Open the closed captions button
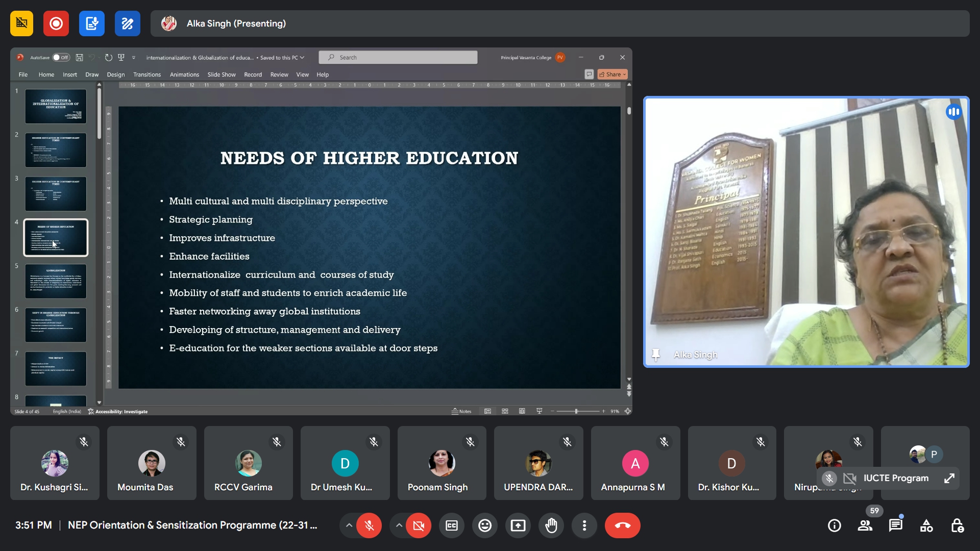980x551 pixels. coord(452,525)
